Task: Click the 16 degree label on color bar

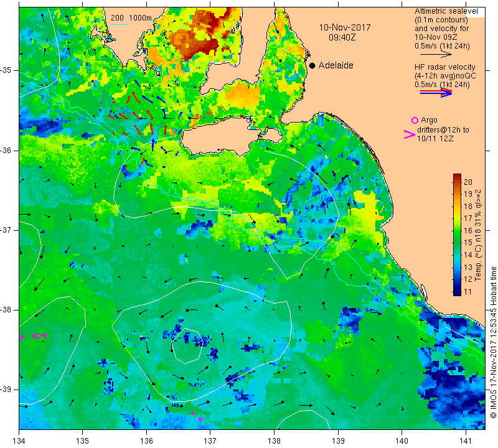Action: [468, 230]
